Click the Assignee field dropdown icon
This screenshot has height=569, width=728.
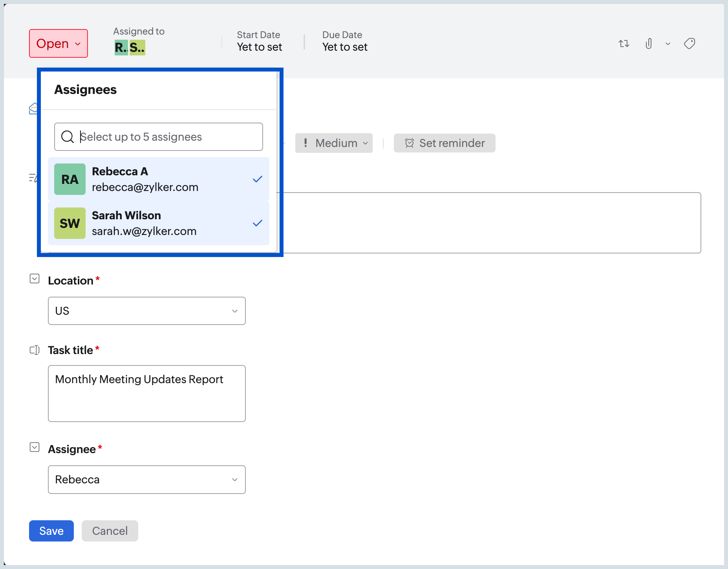pos(35,448)
